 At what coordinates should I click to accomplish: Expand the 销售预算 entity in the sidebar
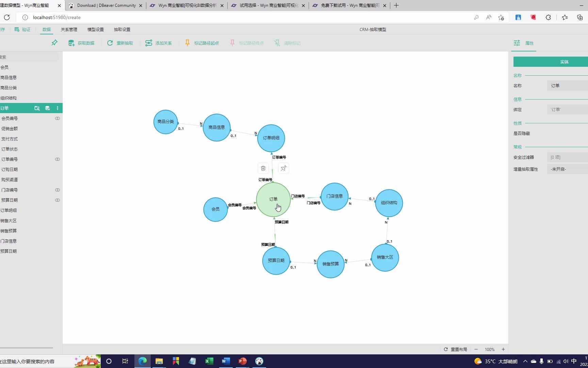coord(31,231)
